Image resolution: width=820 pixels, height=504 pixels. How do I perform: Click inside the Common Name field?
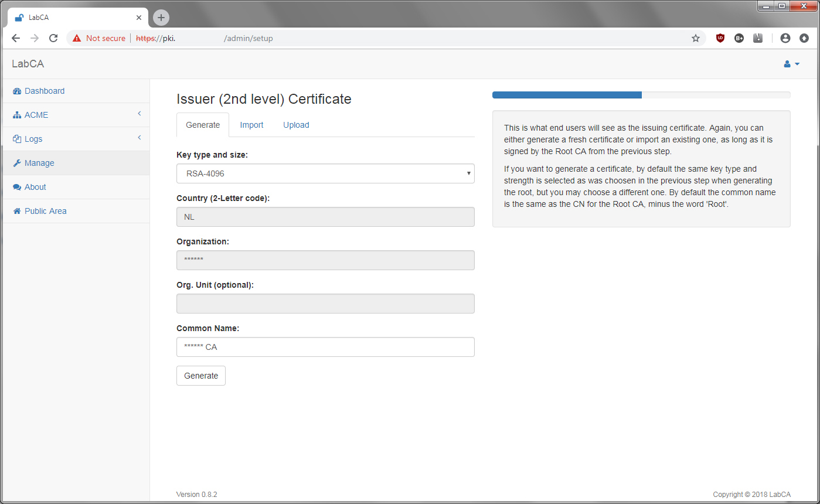[325, 347]
